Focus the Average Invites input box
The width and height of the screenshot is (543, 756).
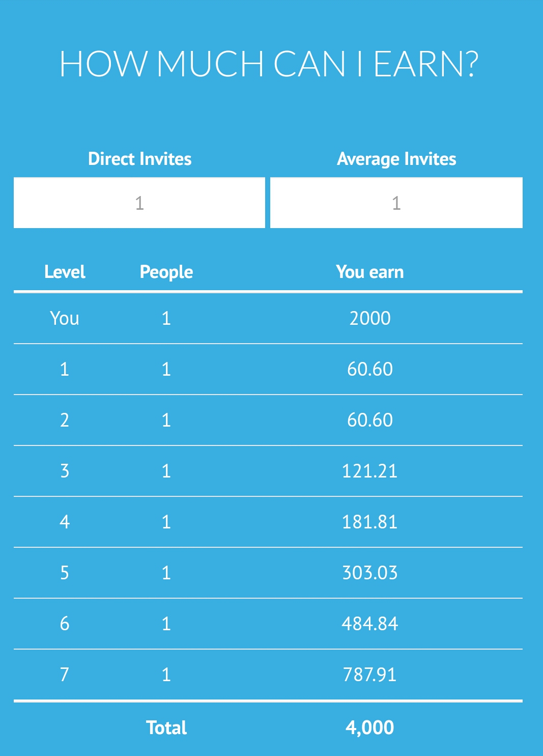tap(396, 203)
